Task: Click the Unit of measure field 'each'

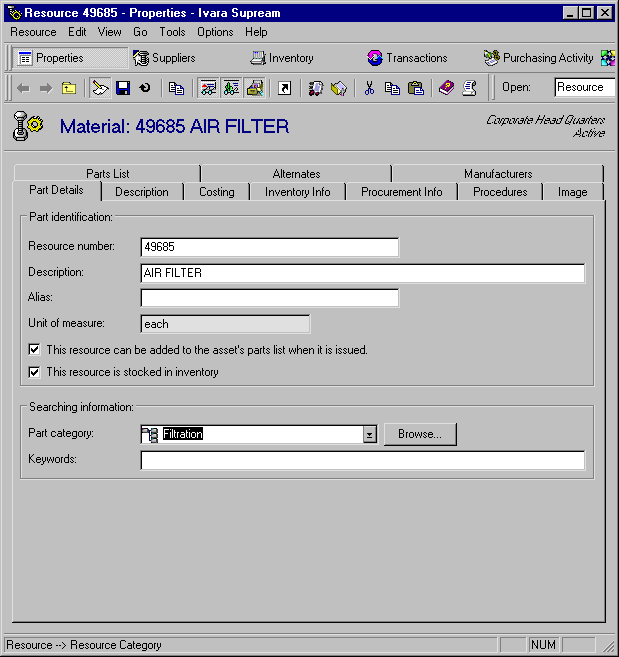Action: pos(225,324)
